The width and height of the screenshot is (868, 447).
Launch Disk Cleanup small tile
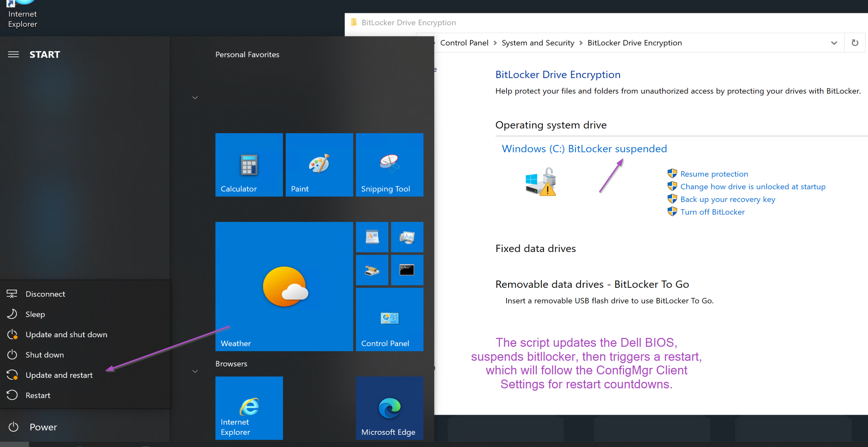click(372, 270)
